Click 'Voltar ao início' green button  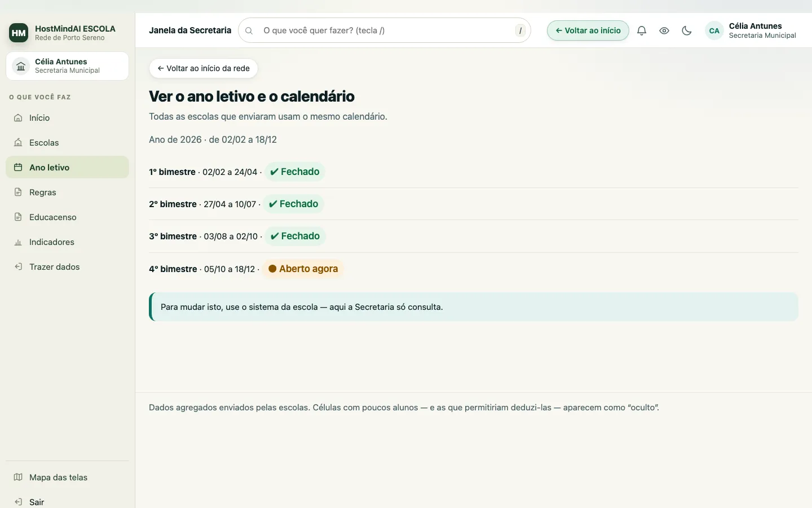[588, 30]
